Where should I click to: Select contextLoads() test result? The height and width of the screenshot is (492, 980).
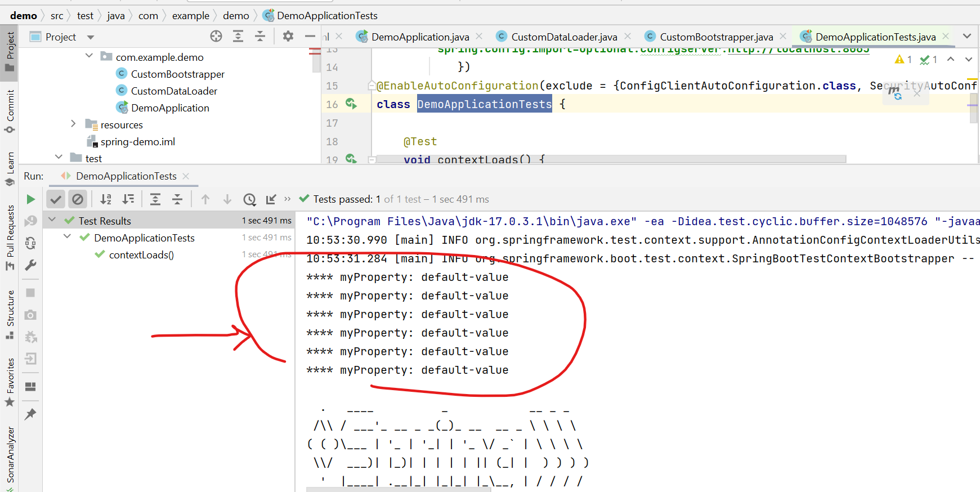(x=141, y=255)
